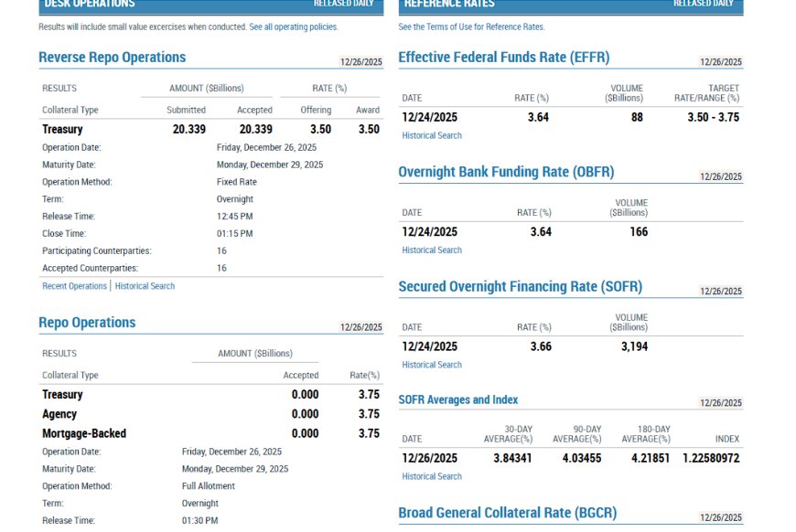Select the EFFR target range 3.50 - 3.75
Image resolution: width=796 pixels, height=532 pixels.
click(714, 117)
